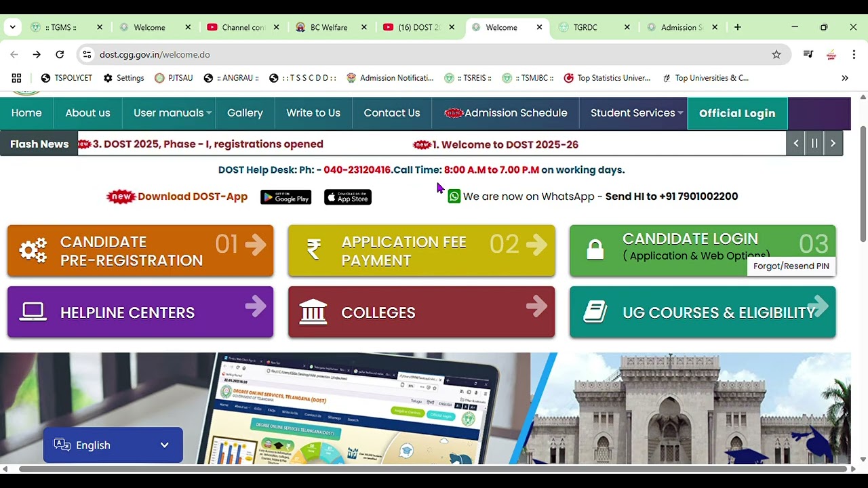Viewport: 868px width, 488px height.
Task: Open the Top Statistics Universities bookmark
Action: point(607,78)
